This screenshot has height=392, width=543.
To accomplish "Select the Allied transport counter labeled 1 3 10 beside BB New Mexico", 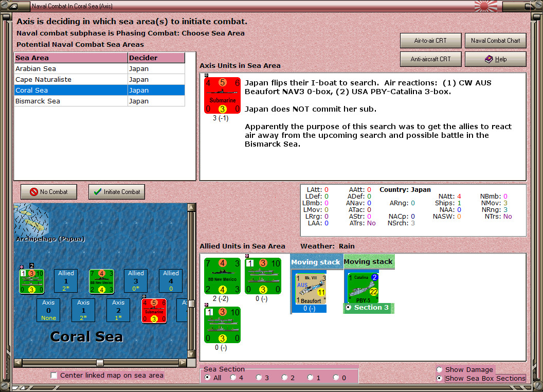I will [x=263, y=276].
